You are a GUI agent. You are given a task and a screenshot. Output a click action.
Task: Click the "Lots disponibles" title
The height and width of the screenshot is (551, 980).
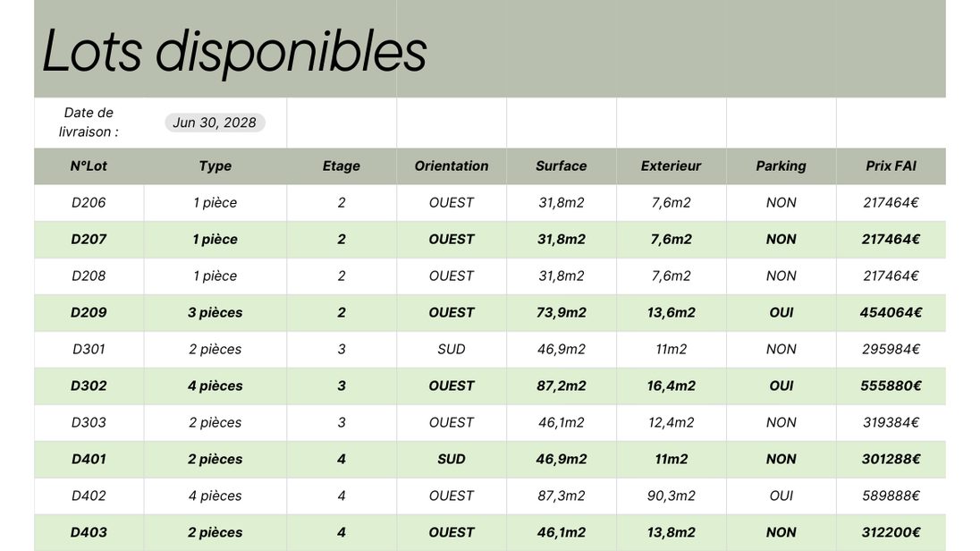click(x=234, y=51)
